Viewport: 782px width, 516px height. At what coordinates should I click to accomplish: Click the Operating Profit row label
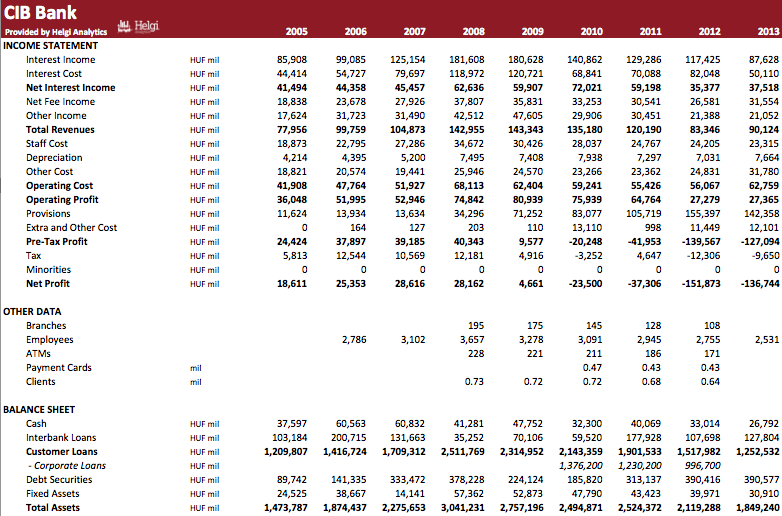pos(62,199)
